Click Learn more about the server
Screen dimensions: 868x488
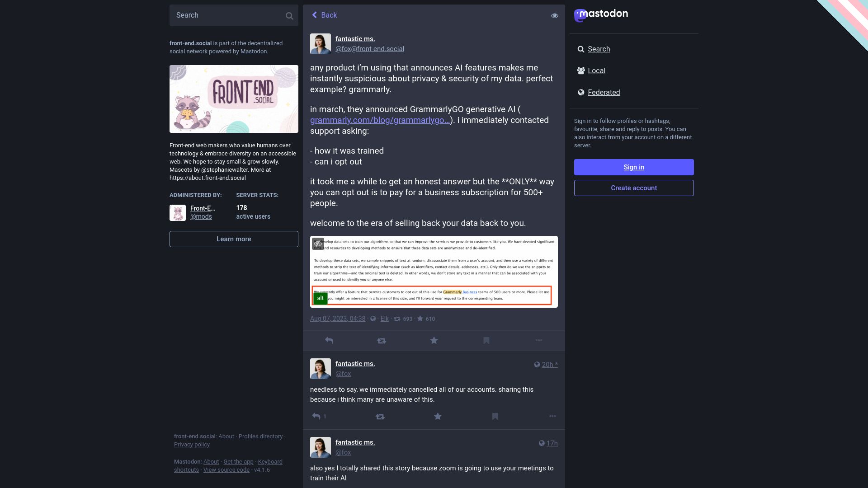click(x=234, y=239)
